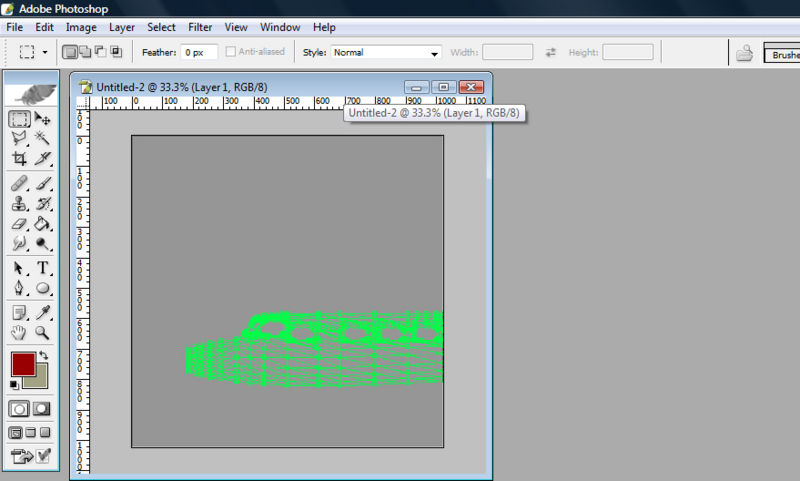The height and width of the screenshot is (481, 800).
Task: Select the Smudge tool
Action: coord(19,243)
